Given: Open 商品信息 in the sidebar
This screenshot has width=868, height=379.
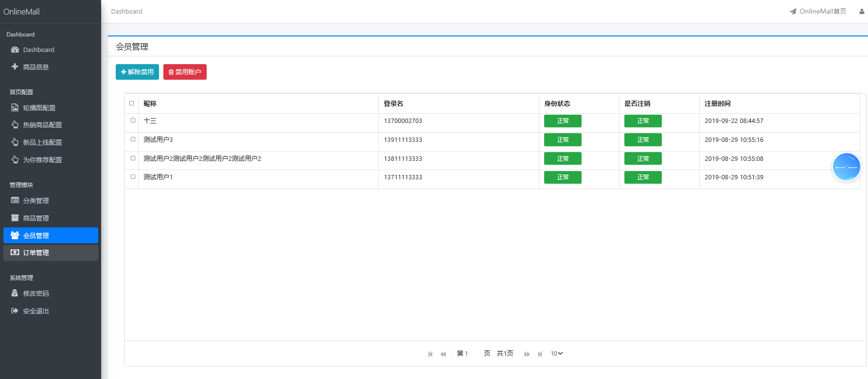Looking at the screenshot, I should [51, 67].
